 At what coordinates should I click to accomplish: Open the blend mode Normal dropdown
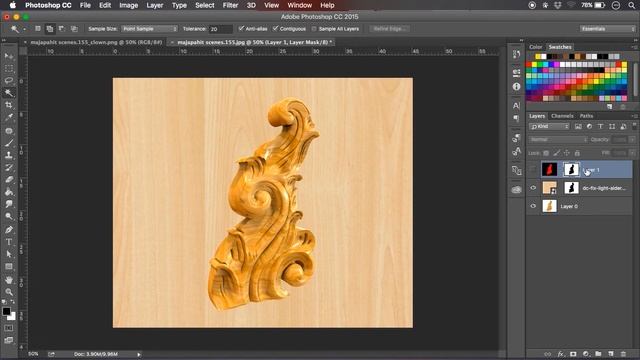[x=558, y=140]
